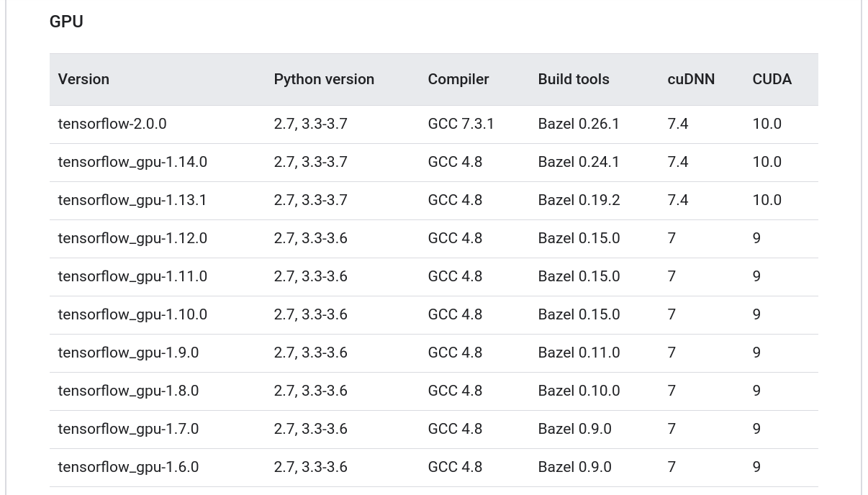868x495 pixels.
Task: Select the tensorflow_gpu-1.7.0 row label
Action: click(x=128, y=429)
